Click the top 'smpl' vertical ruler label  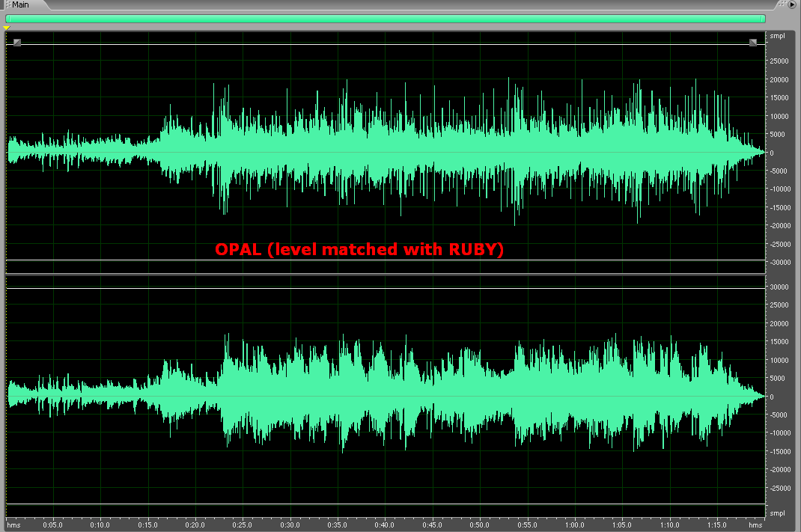[777, 36]
